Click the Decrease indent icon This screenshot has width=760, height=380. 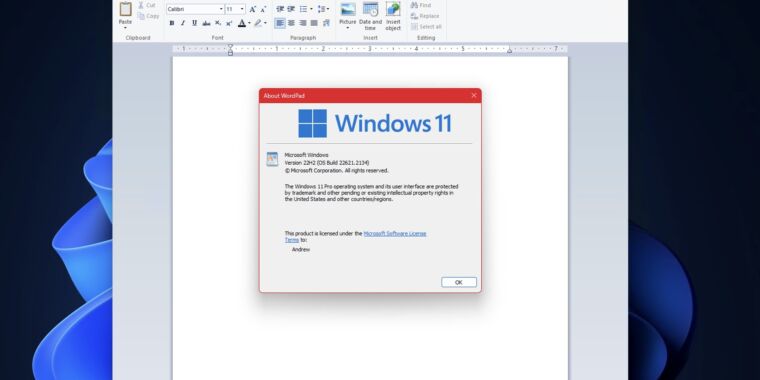pos(280,9)
